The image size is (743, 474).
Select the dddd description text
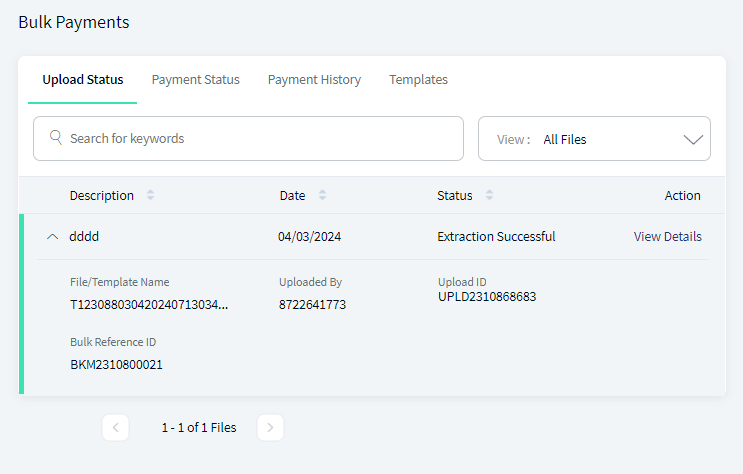[84, 237]
